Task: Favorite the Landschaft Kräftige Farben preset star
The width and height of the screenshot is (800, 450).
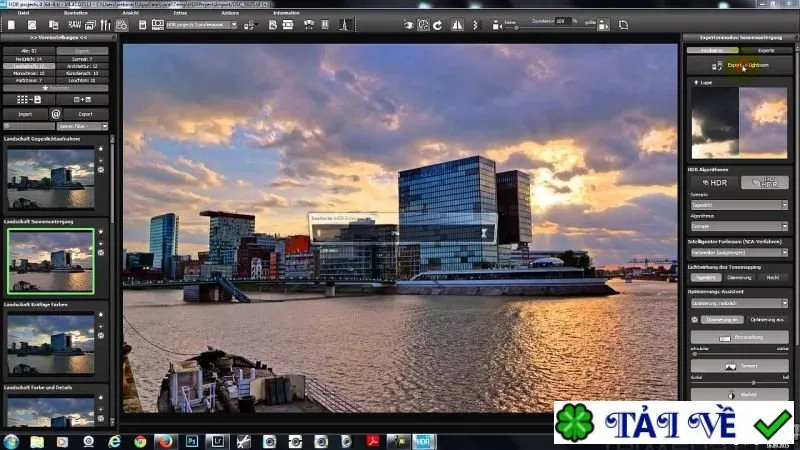Action: [x=101, y=314]
